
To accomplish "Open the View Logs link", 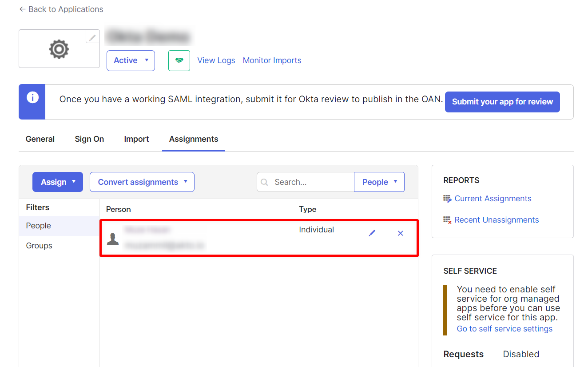I will pos(216,60).
